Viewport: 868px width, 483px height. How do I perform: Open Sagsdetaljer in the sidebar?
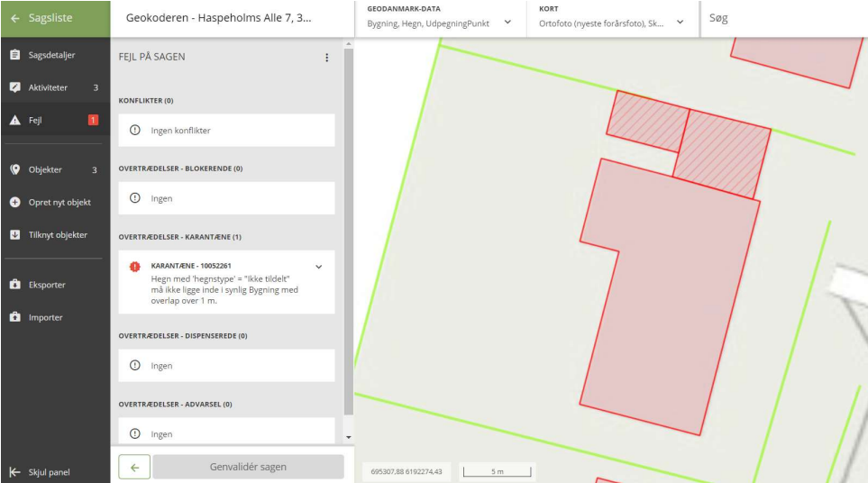(51, 55)
